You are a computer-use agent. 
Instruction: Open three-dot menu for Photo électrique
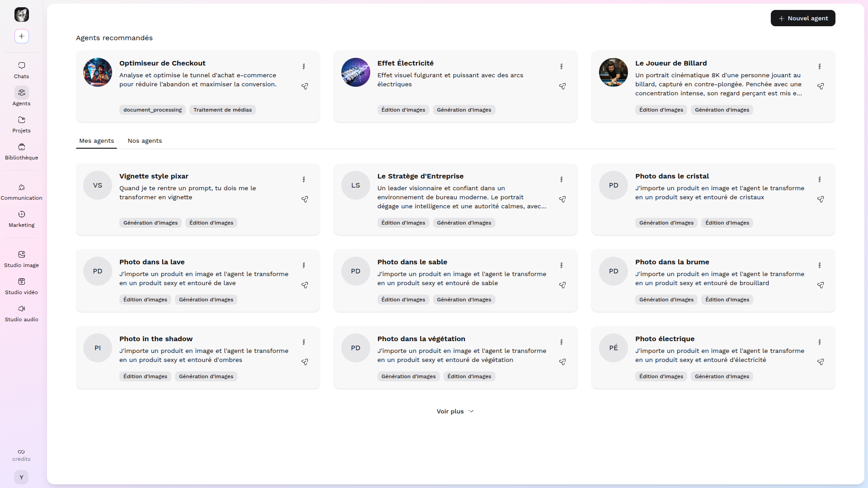click(820, 342)
